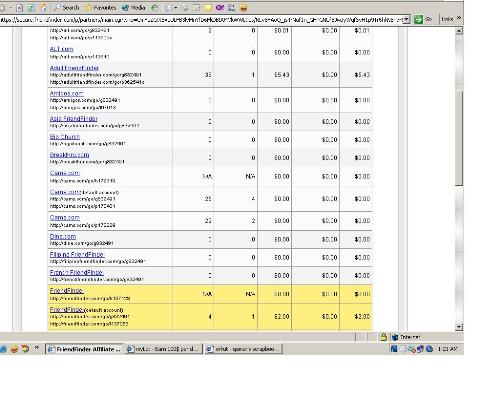Click the Refresh page icon

pyautogui.click(x=31, y=7)
